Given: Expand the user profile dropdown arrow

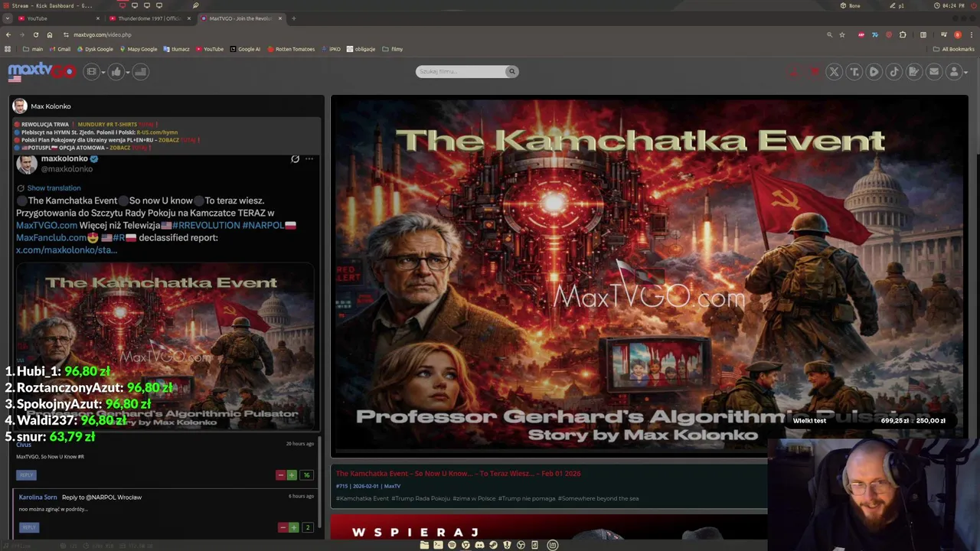Looking at the screenshot, I should pyautogui.click(x=965, y=72).
